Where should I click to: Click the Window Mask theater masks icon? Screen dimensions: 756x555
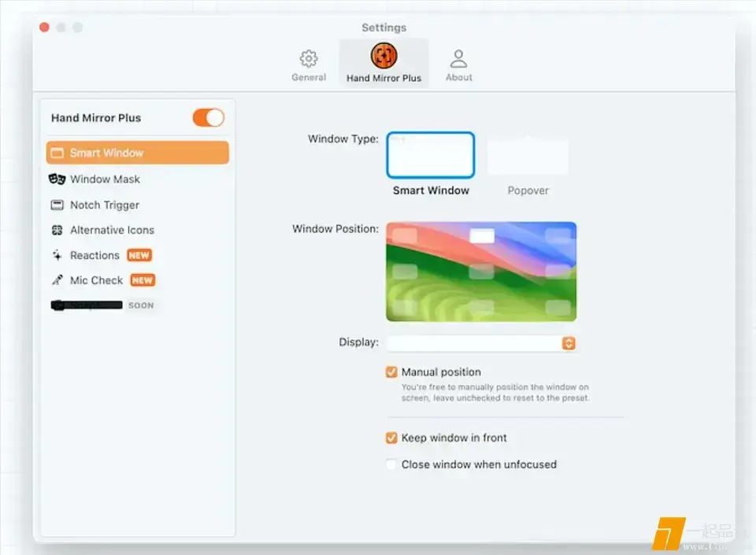tap(57, 179)
